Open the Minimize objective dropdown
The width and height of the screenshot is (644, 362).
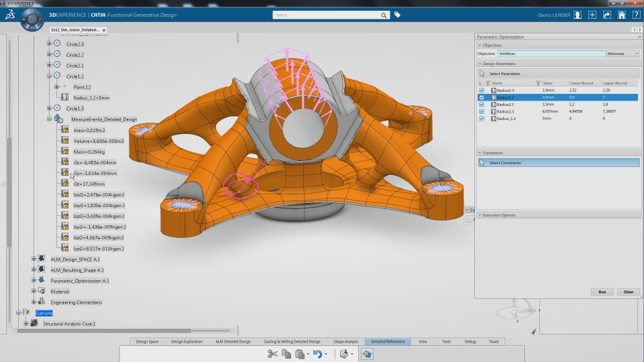(x=623, y=54)
